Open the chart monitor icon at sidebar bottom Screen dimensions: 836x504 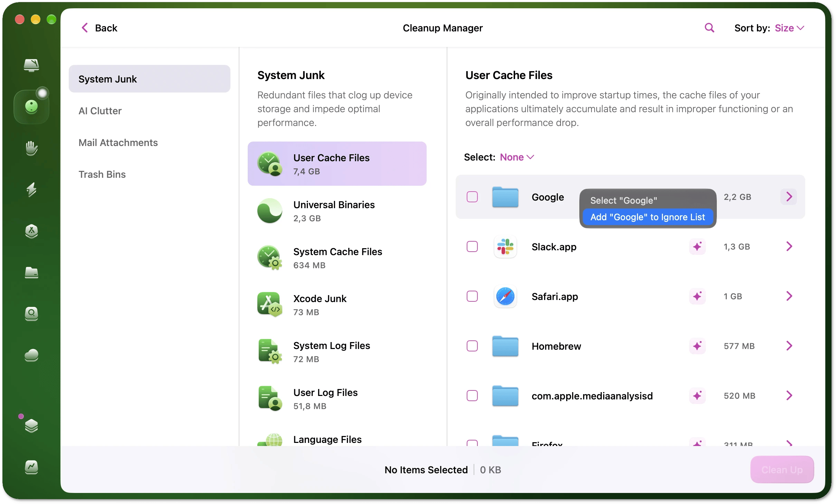pos(31,467)
